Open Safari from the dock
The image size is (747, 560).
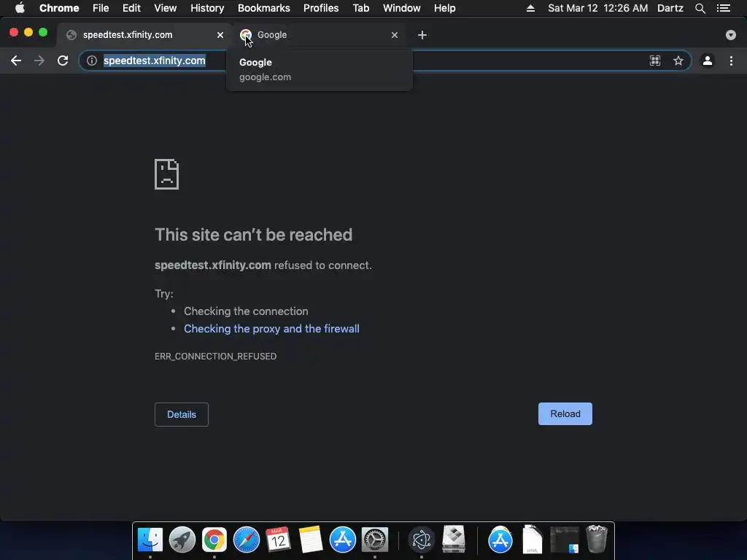pyautogui.click(x=247, y=540)
